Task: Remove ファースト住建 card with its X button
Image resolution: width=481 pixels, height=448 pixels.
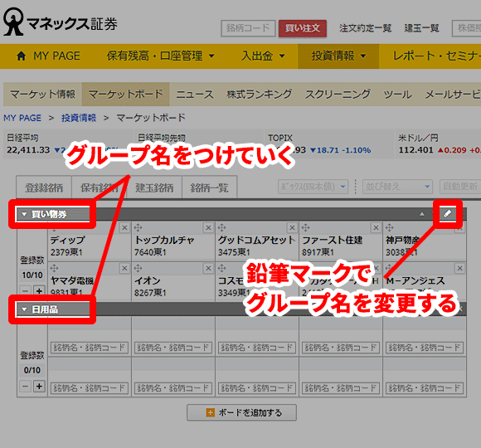Action: pyautogui.click(x=376, y=227)
